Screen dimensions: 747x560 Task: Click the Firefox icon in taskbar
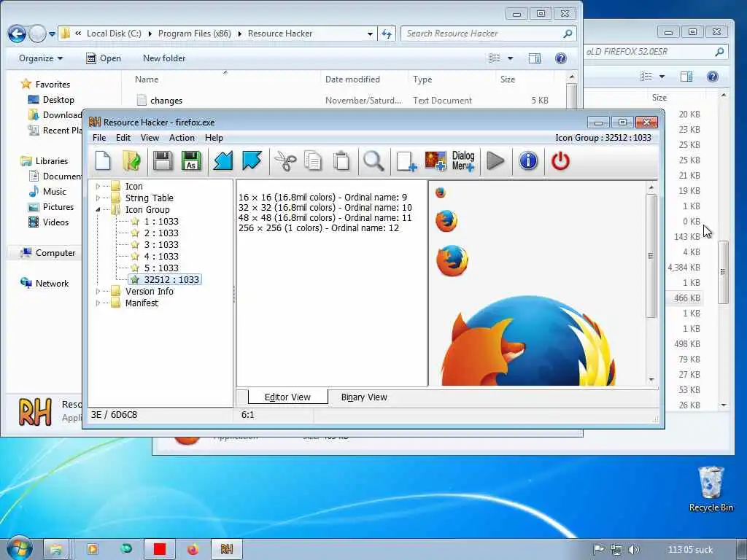(x=193, y=550)
